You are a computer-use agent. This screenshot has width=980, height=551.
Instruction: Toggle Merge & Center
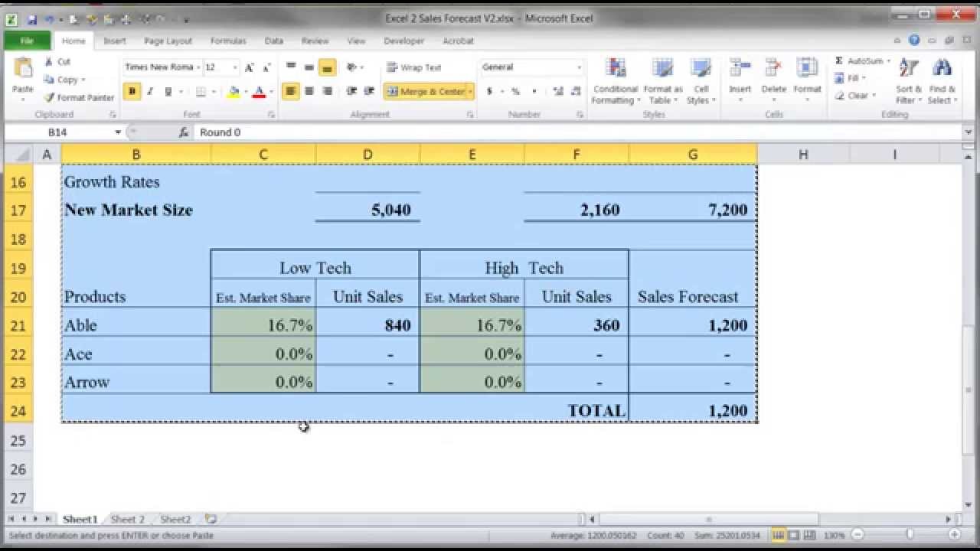click(x=426, y=92)
